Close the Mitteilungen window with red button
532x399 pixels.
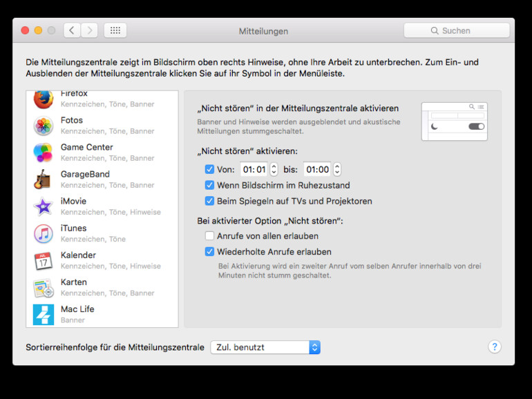pyautogui.click(x=25, y=30)
